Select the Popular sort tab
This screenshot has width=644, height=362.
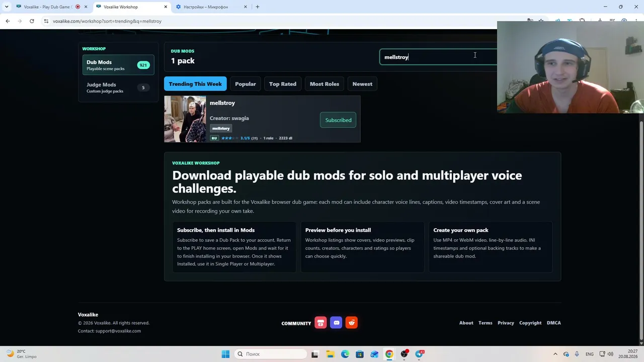246,84
